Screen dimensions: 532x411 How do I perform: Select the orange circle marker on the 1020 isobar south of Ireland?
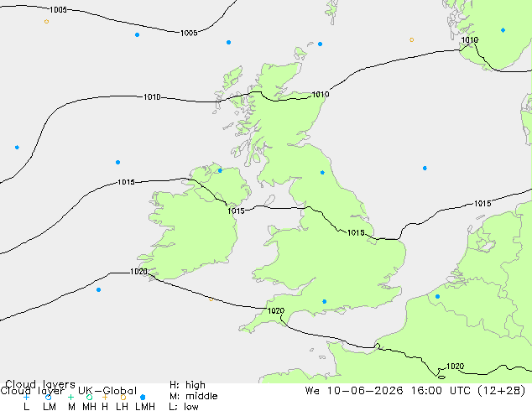point(211,299)
